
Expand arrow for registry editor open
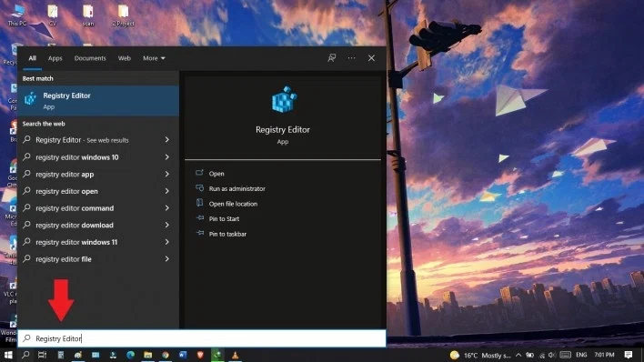pos(167,191)
